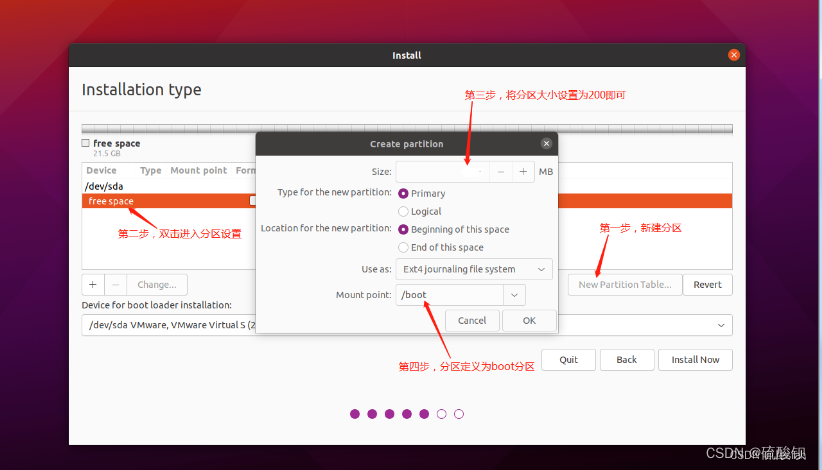This screenshot has width=822, height=470.
Task: Confirm partition with OK button
Action: (x=529, y=321)
